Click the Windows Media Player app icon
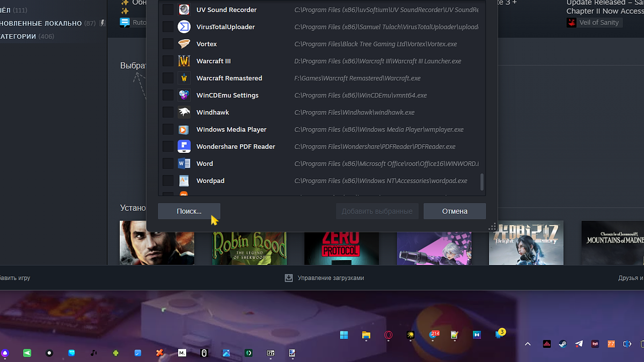 (184, 130)
